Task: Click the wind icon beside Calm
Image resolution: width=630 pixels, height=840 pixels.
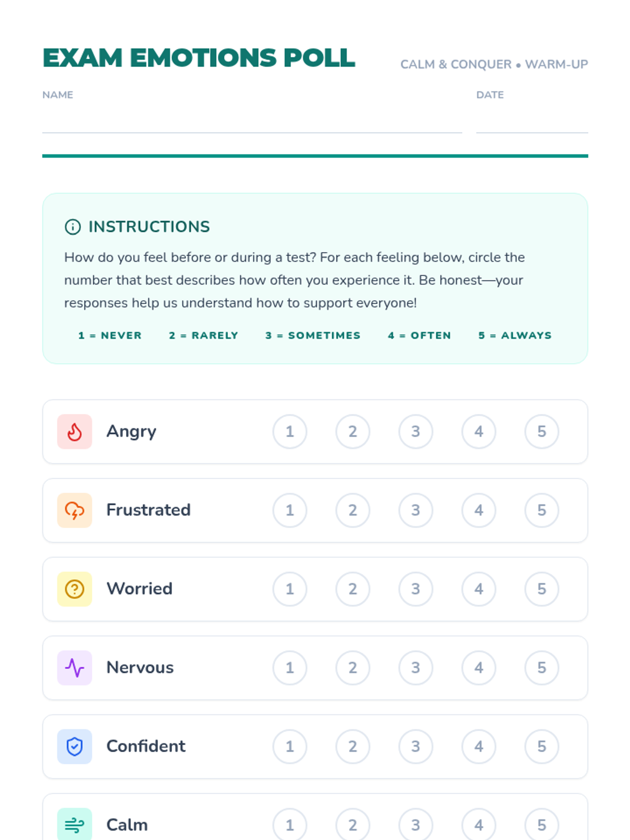Action: tap(75, 825)
